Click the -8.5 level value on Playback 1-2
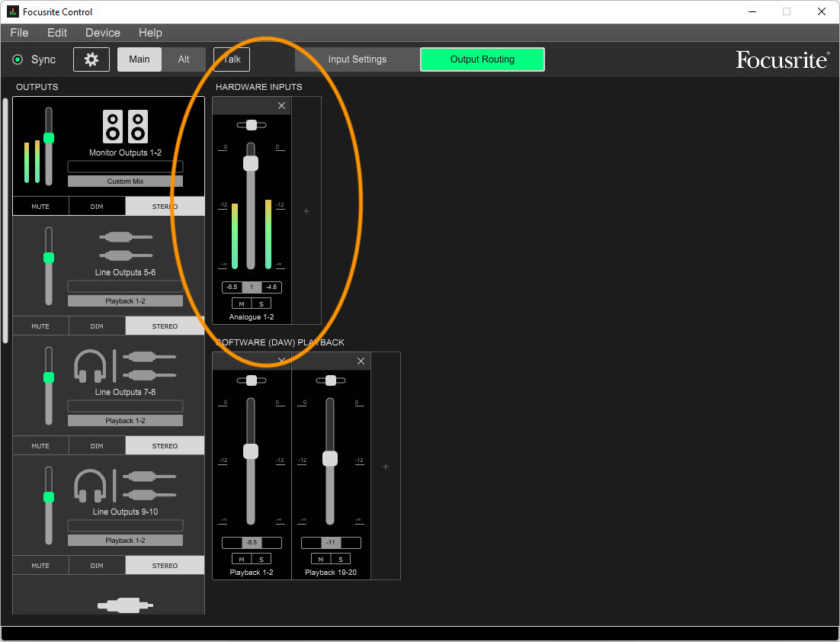 252,542
